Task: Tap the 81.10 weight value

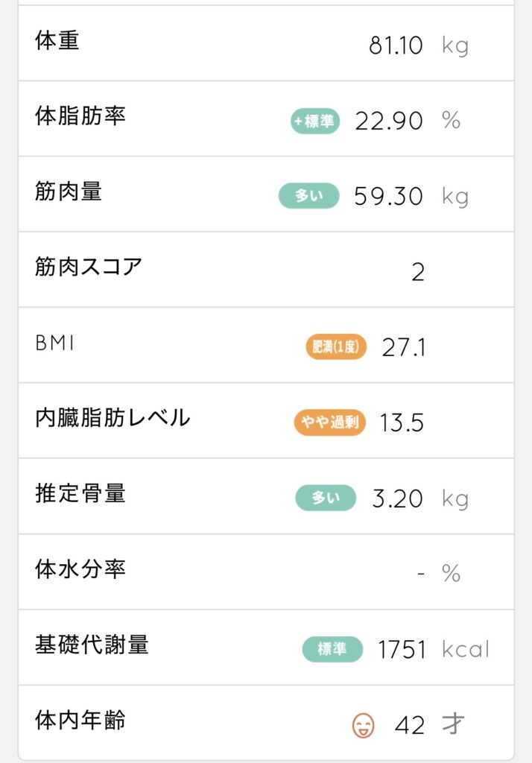Action: pos(396,46)
